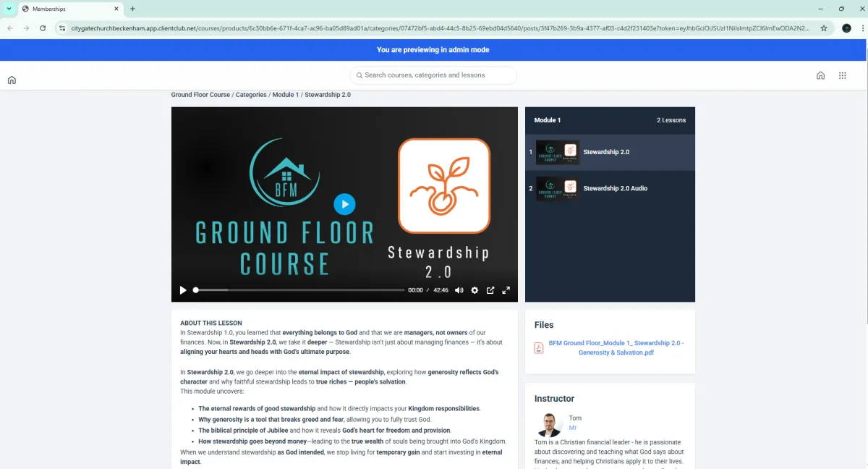
Task: Click home icon beside apps grid
Action: 820,75
